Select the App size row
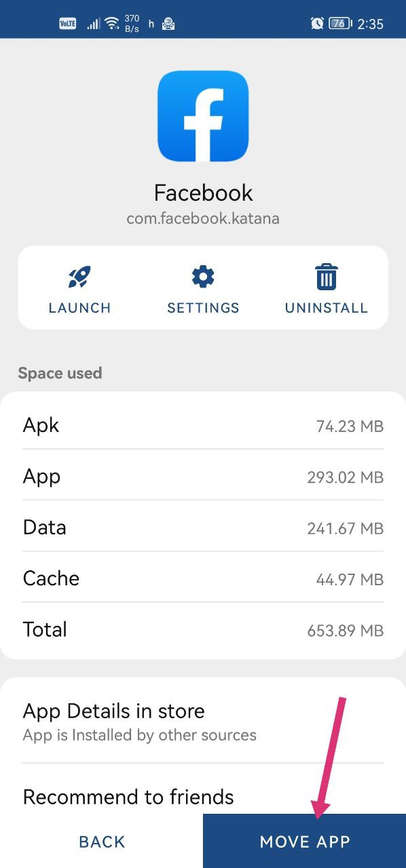Image resolution: width=406 pixels, height=868 pixels. [x=203, y=476]
